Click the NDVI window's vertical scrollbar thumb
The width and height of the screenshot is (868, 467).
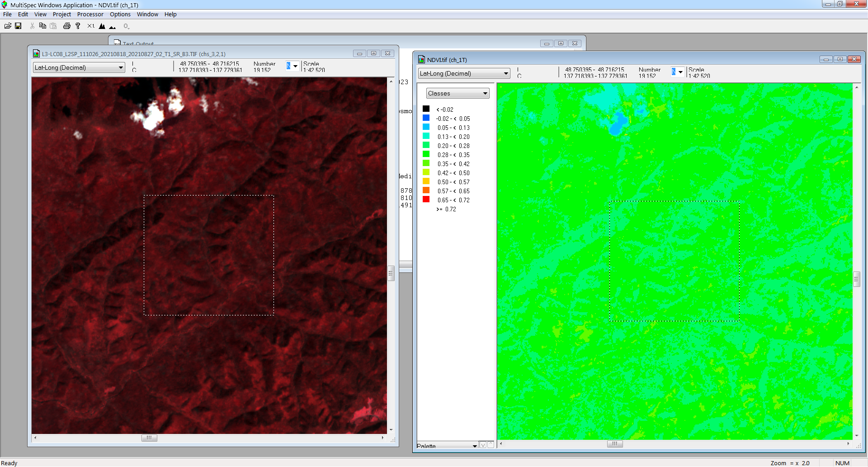click(856, 279)
